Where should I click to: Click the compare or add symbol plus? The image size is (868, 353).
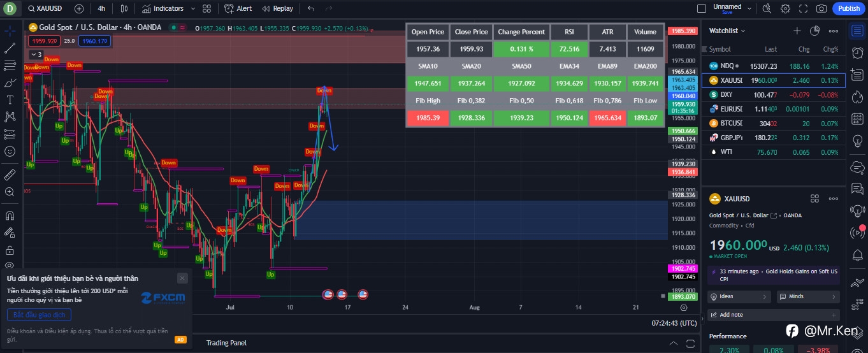click(x=78, y=8)
